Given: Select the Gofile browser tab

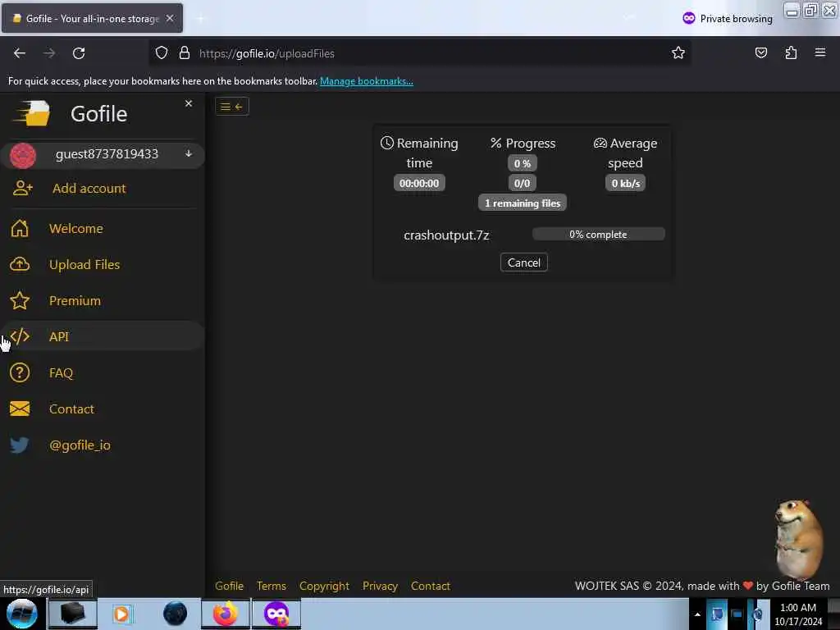Looking at the screenshot, I should tap(92, 18).
